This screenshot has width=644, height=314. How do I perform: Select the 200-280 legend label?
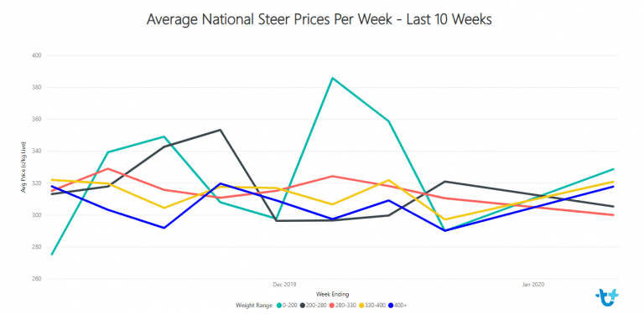click(316, 306)
